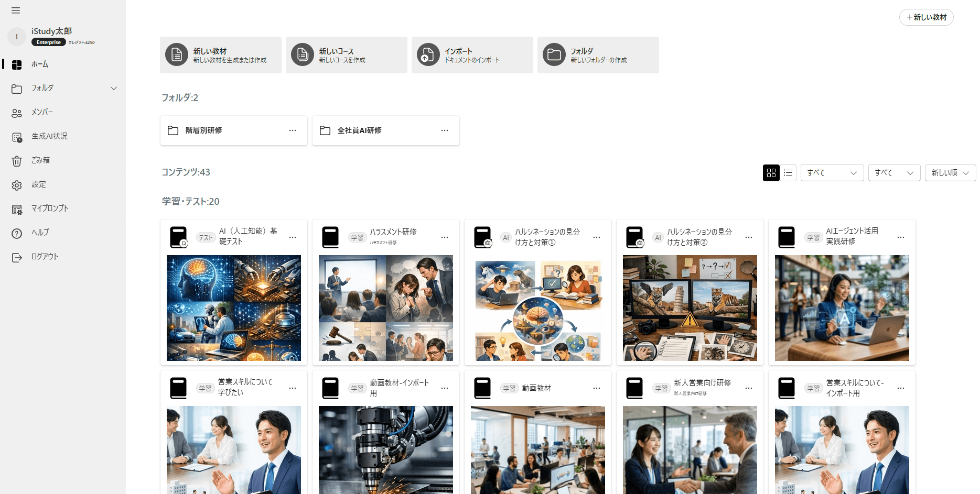The width and height of the screenshot is (980, 494).
Task: Click the クレジット:4250 credit text
Action: click(x=82, y=42)
